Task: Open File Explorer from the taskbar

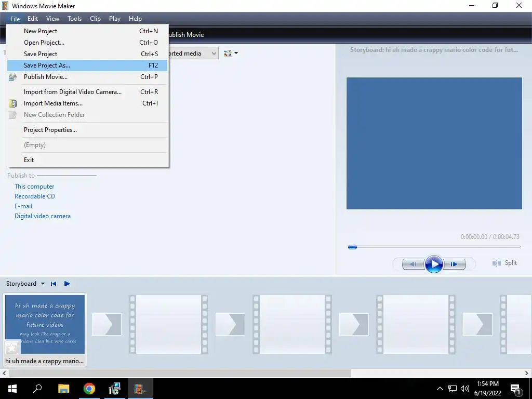Action: tap(63, 389)
